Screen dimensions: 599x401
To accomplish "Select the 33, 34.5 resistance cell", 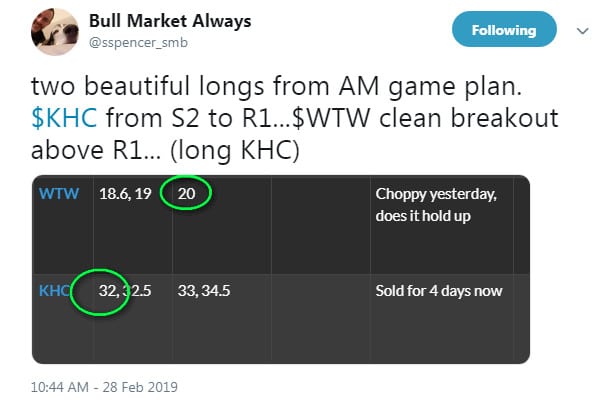I will pos(204,291).
